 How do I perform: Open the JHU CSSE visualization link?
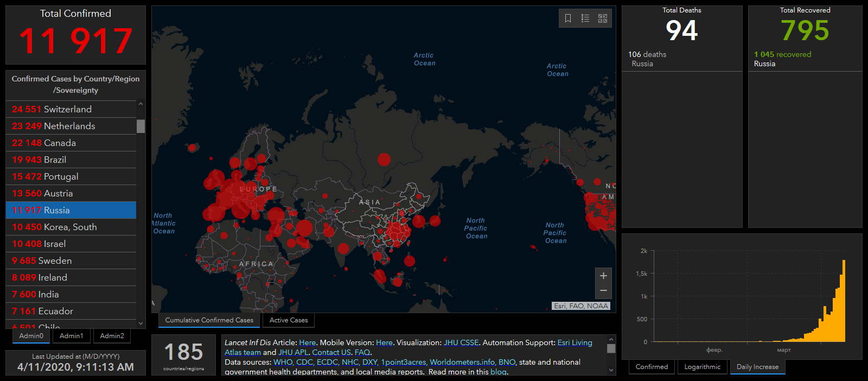(461, 342)
